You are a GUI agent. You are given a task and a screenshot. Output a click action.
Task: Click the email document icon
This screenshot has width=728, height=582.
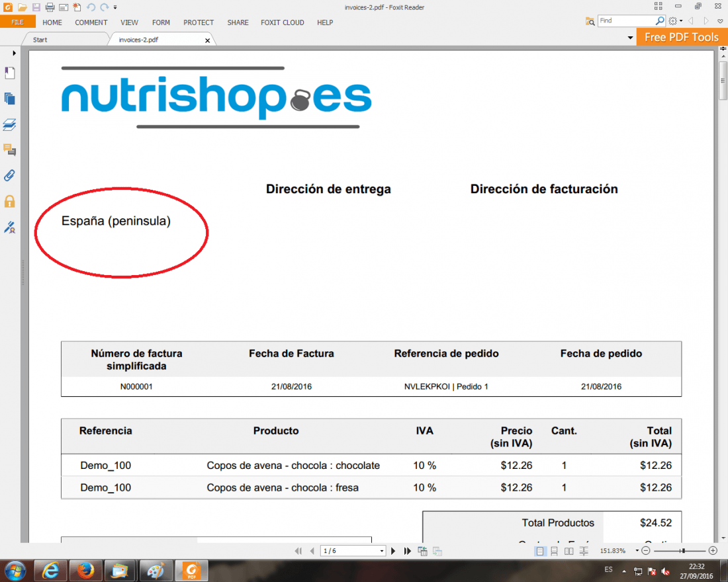(64, 7)
